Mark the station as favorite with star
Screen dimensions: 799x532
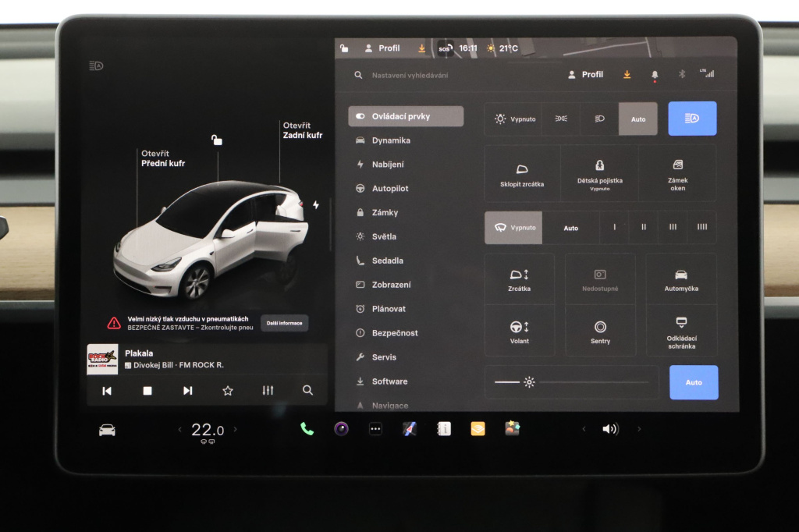pos(228,391)
